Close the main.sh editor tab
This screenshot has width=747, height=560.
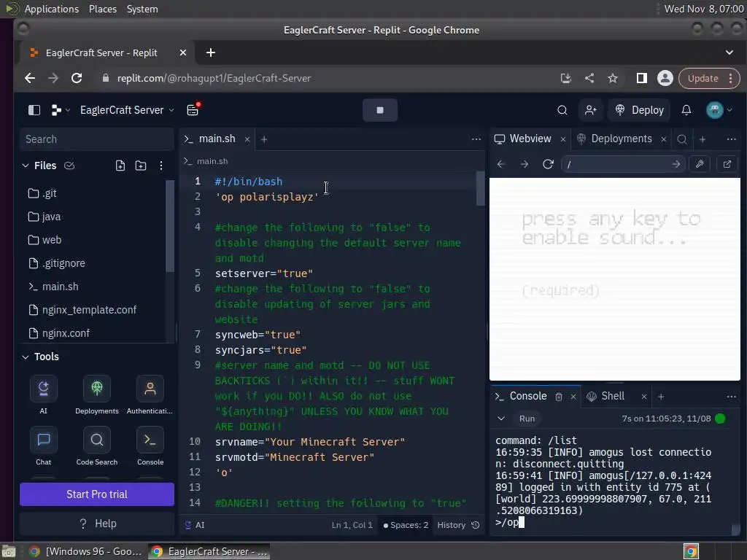pos(247,139)
